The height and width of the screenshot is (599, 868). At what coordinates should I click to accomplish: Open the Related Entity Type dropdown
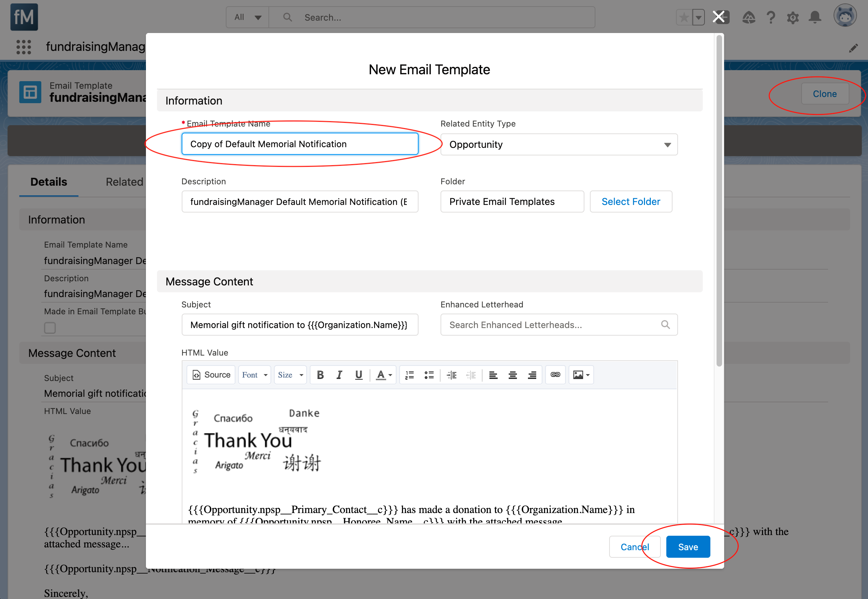(559, 144)
